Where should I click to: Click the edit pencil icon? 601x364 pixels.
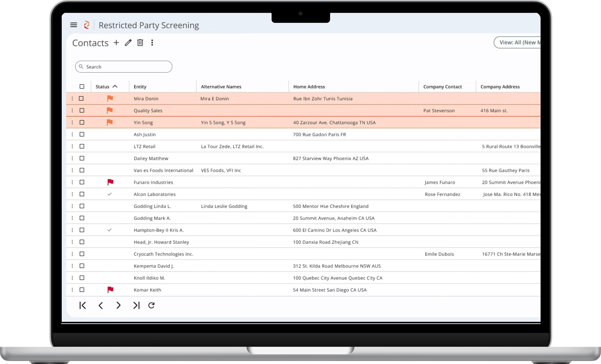point(128,43)
